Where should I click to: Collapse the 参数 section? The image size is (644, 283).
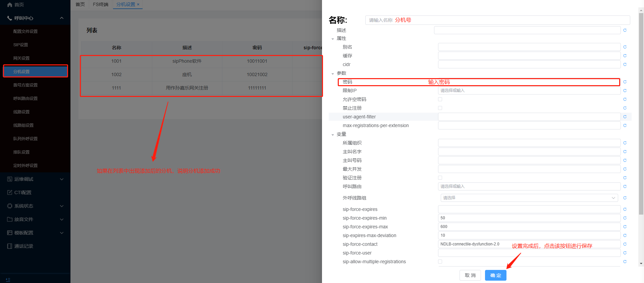point(333,73)
